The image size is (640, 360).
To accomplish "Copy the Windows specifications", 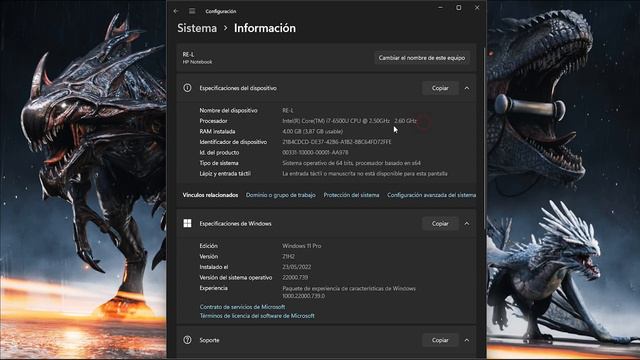I will point(440,224).
